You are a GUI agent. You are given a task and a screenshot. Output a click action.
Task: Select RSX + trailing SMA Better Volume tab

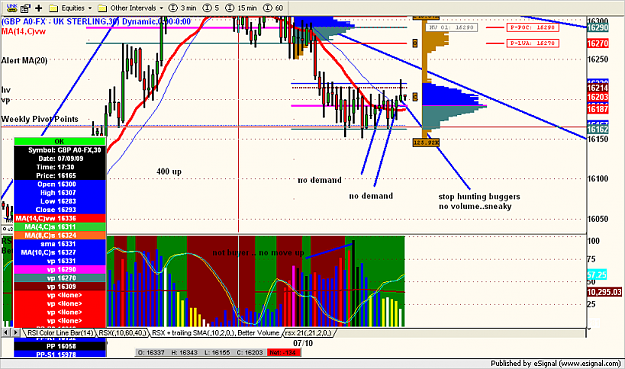pos(215,333)
